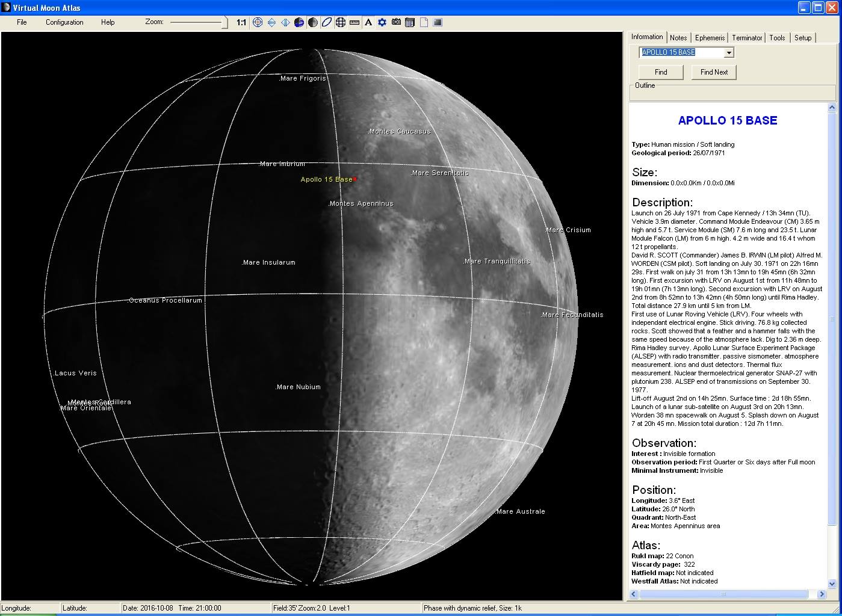Image resolution: width=842 pixels, height=616 pixels.
Task: Toggle the moon phase display icon
Action: pyautogui.click(x=313, y=22)
